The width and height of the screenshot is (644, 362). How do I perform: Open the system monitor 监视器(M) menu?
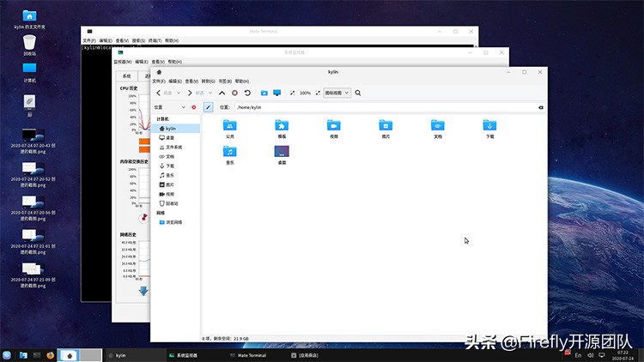123,62
